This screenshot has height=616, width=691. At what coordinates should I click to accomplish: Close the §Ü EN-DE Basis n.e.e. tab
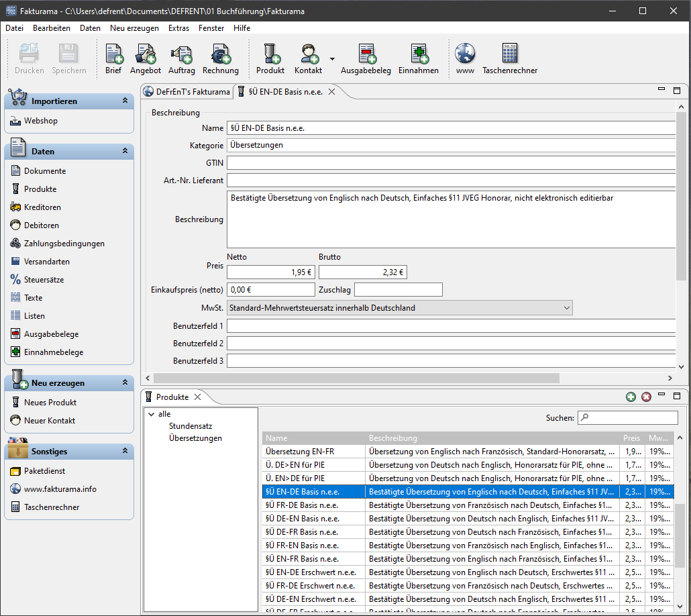click(332, 92)
